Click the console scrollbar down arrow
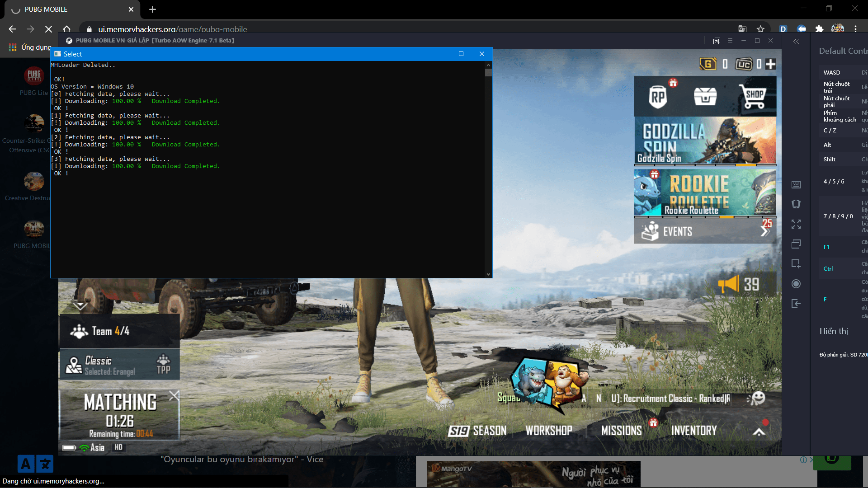Viewport: 868px width, 488px height. click(x=488, y=274)
